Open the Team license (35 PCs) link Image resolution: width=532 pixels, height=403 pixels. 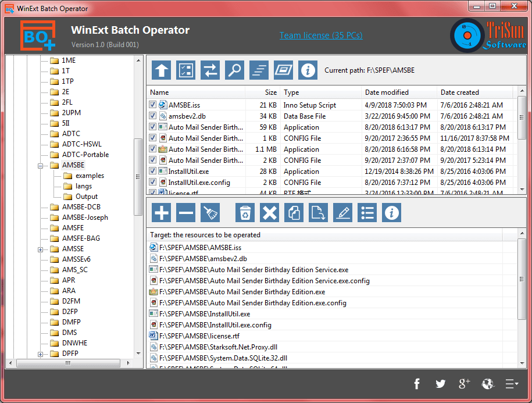(321, 35)
